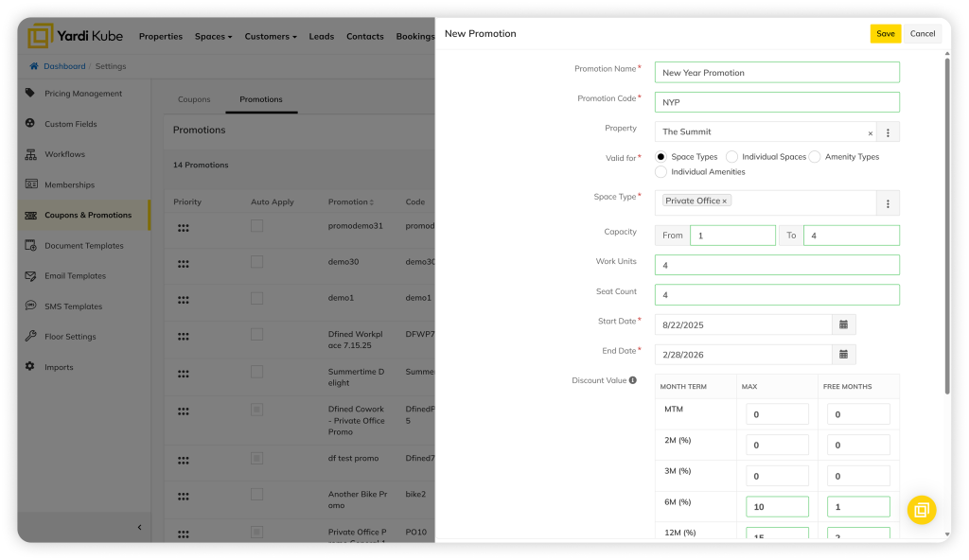The height and width of the screenshot is (560, 969).
Task: Collapse the left settings sidebar
Action: tap(139, 527)
